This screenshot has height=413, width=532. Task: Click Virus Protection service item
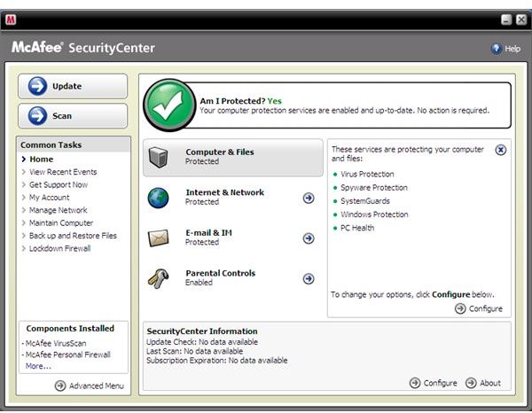(367, 175)
